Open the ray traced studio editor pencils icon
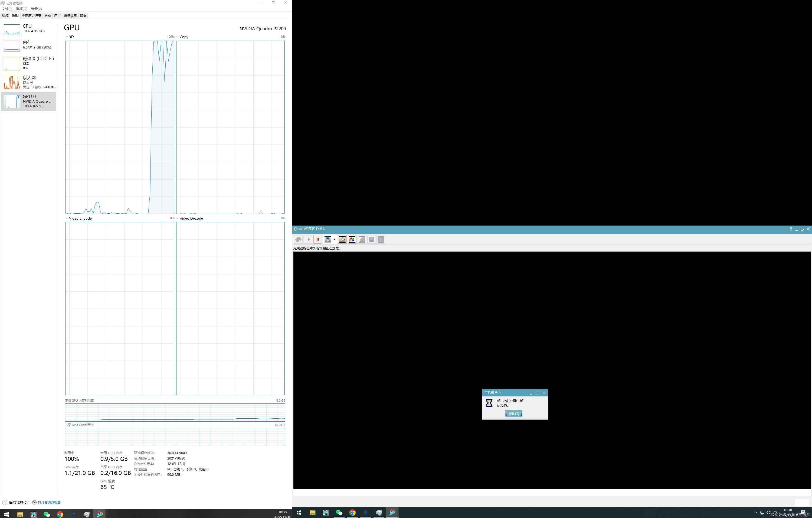 pyautogui.click(x=352, y=239)
